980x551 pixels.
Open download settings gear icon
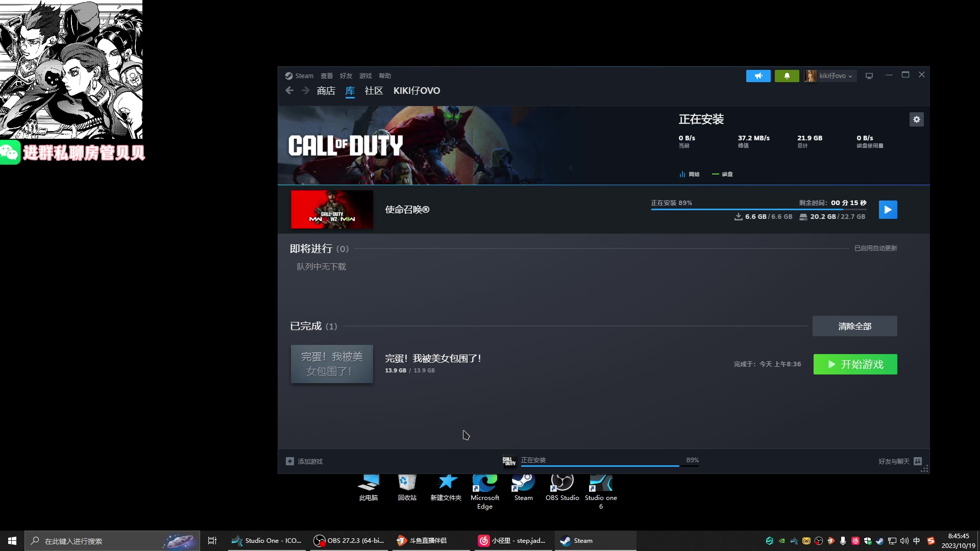pyautogui.click(x=917, y=119)
